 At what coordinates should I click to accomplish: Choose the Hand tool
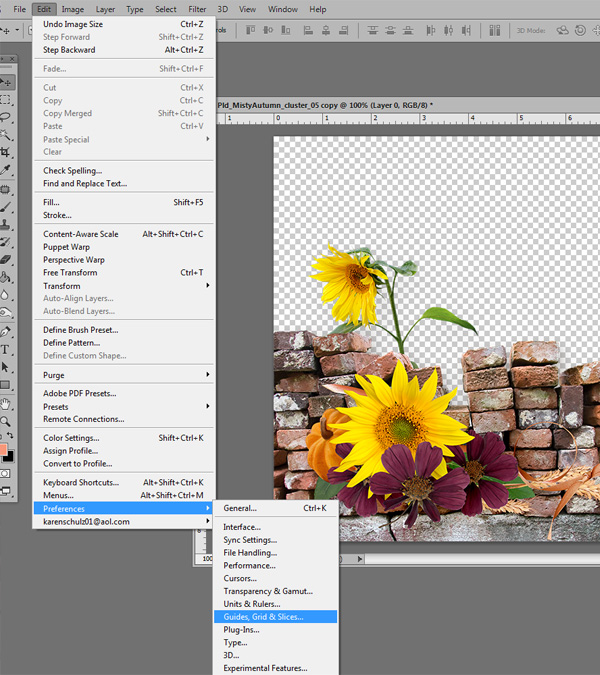pos(7,404)
